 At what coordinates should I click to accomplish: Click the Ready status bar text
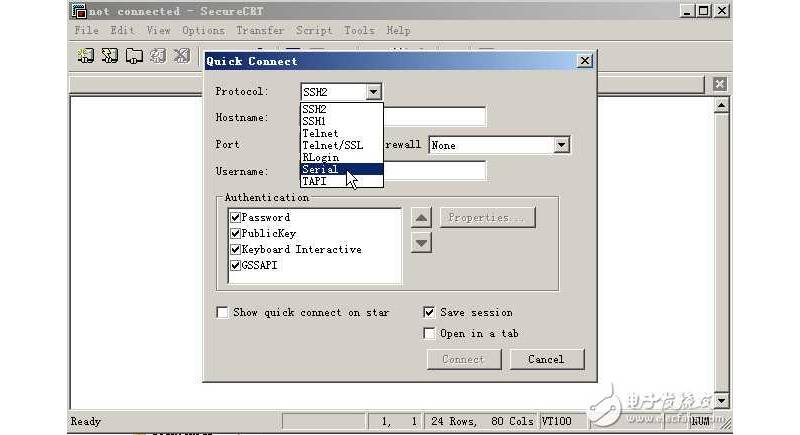click(x=86, y=422)
